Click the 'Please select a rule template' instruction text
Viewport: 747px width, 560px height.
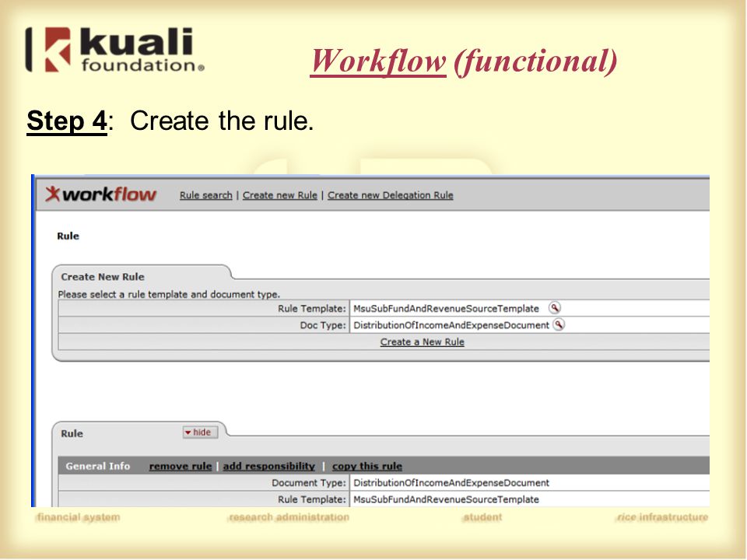tap(169, 294)
